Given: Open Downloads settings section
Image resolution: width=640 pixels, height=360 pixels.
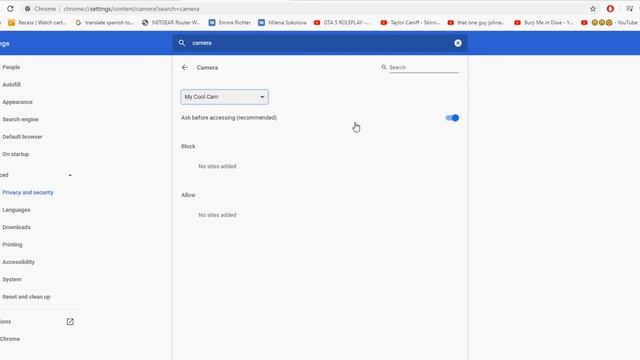Looking at the screenshot, I should pos(16,227).
